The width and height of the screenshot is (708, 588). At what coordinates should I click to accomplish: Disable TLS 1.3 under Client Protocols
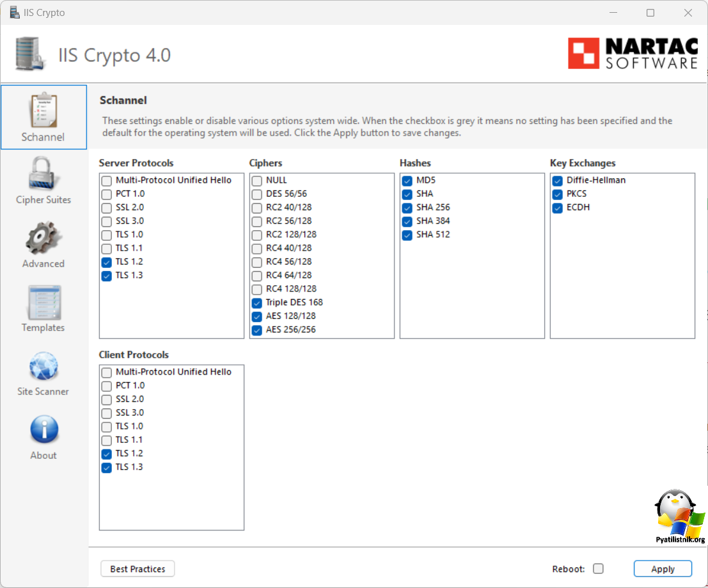point(106,468)
